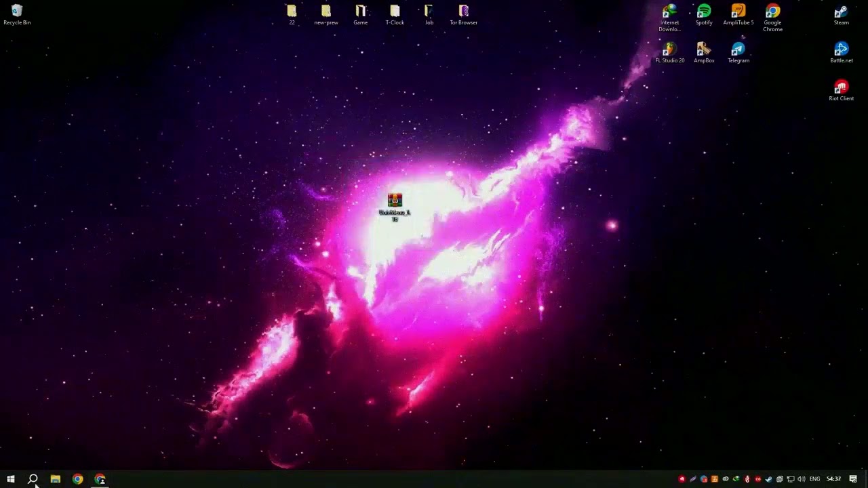The height and width of the screenshot is (488, 868).
Task: Open the taskbar clock showing 54:37
Action: pyautogui.click(x=834, y=479)
